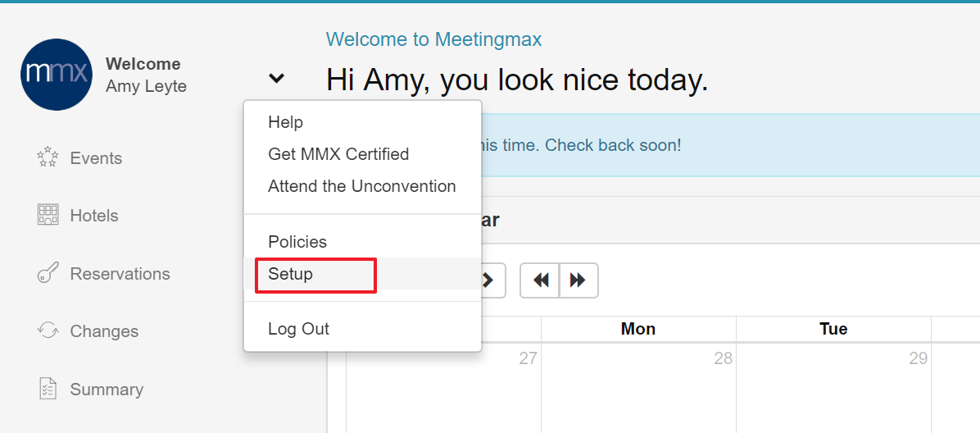
Task: Open Attend the Unconvention menu item
Action: (x=362, y=186)
